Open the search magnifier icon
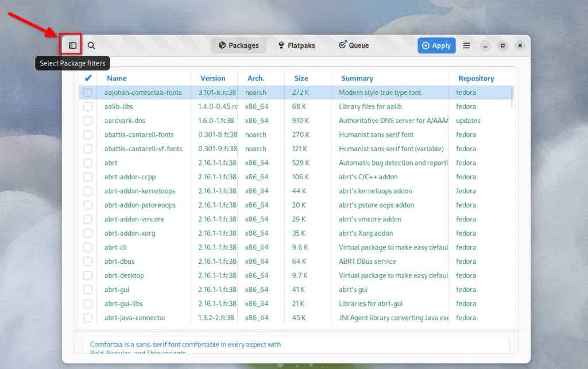The height and width of the screenshot is (369, 588). pyautogui.click(x=91, y=45)
